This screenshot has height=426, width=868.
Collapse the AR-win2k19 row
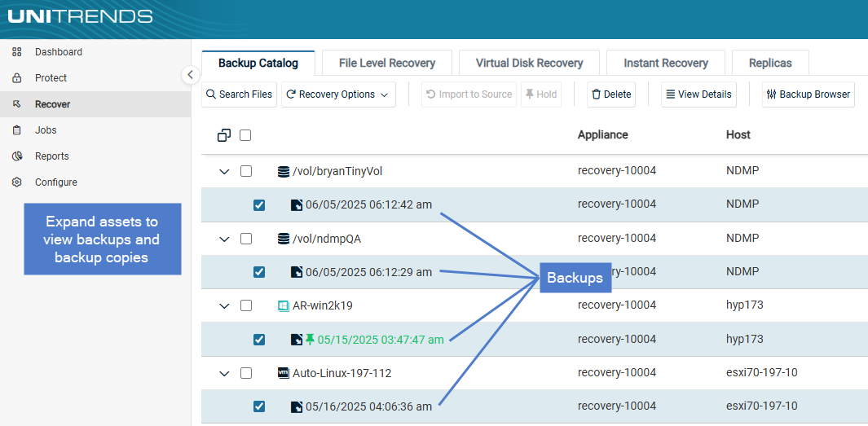point(224,306)
